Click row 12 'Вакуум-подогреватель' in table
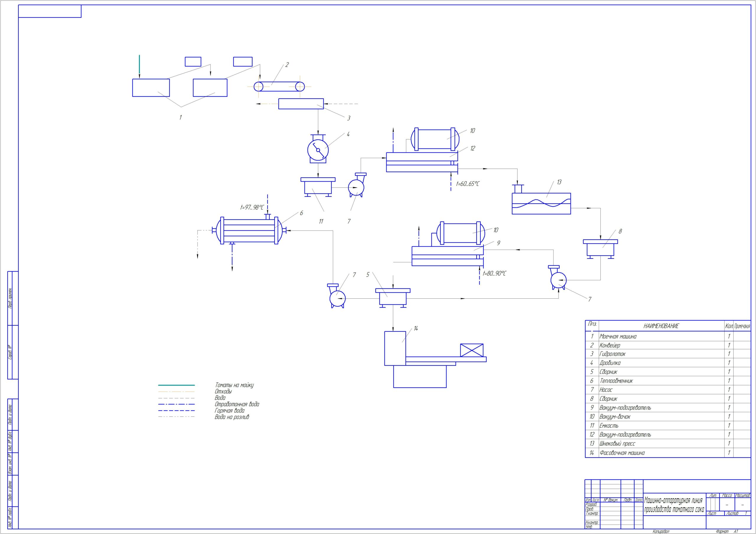 click(668, 435)
